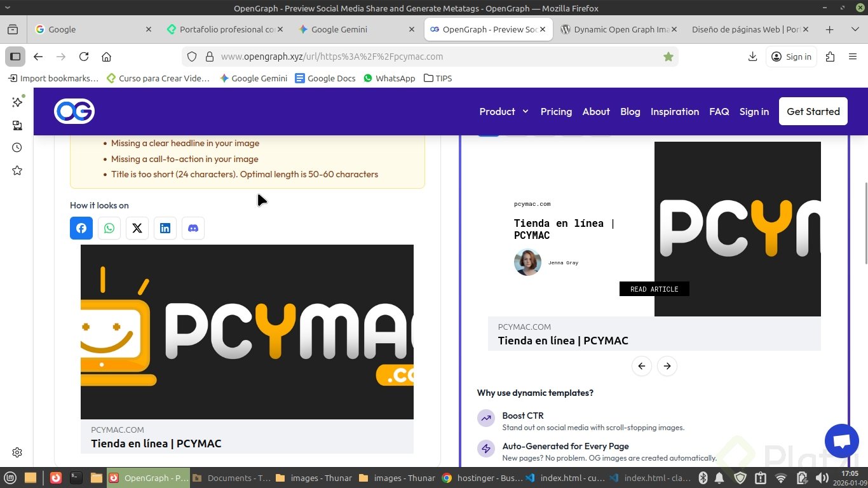Switch preview to LinkedIn
The height and width of the screenshot is (488, 868).
[x=165, y=228]
